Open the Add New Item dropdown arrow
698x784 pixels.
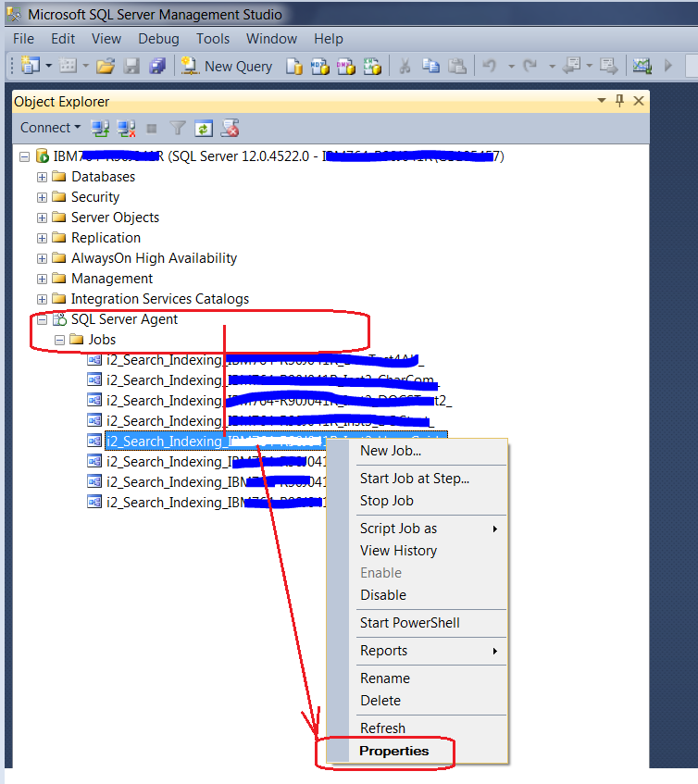[x=85, y=66]
